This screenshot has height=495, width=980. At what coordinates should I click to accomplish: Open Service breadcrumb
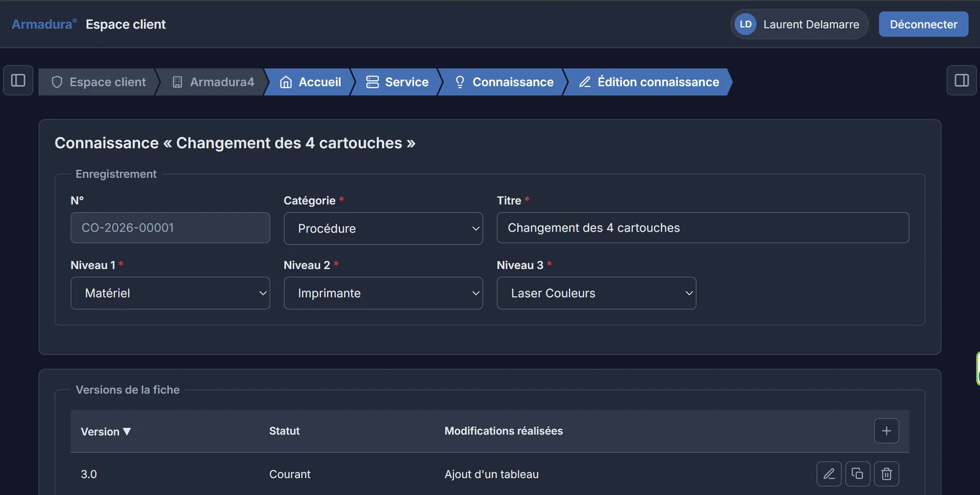(x=397, y=82)
